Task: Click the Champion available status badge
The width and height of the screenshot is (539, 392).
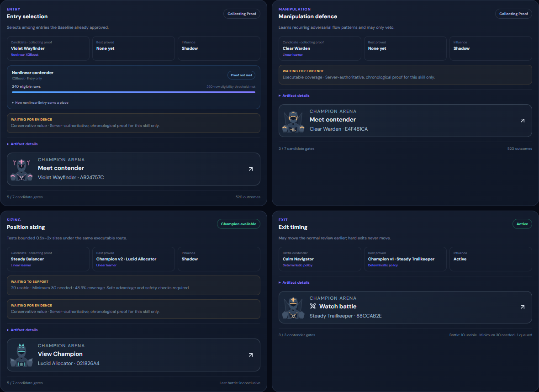Action: [238, 224]
